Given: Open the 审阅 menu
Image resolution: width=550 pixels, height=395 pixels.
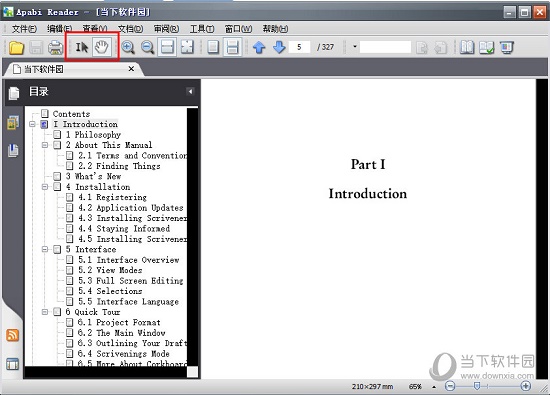Looking at the screenshot, I should coord(166,29).
